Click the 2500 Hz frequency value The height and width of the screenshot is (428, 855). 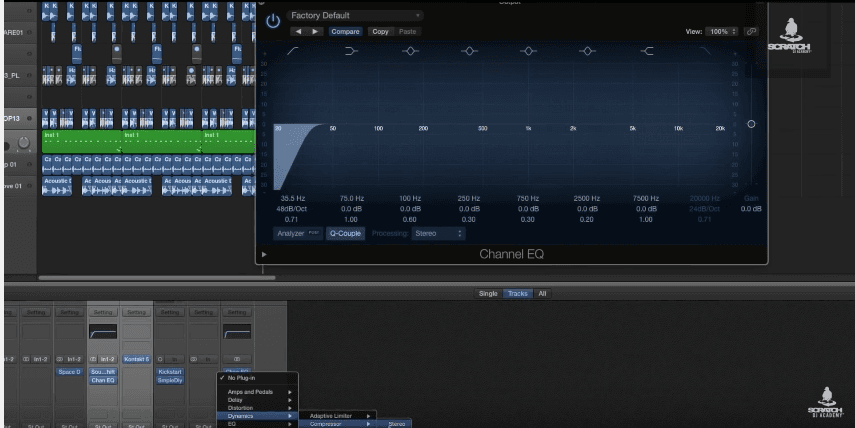[587, 198]
